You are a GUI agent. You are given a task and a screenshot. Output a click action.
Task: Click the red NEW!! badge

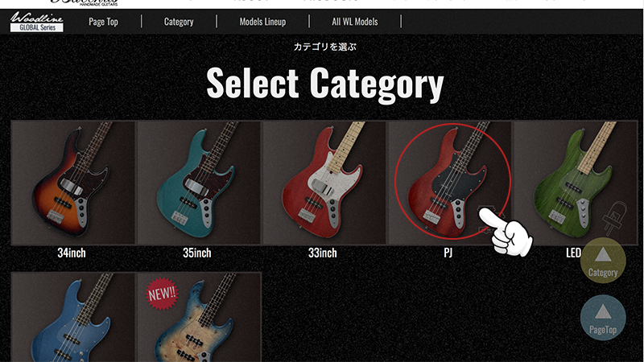pos(162,294)
